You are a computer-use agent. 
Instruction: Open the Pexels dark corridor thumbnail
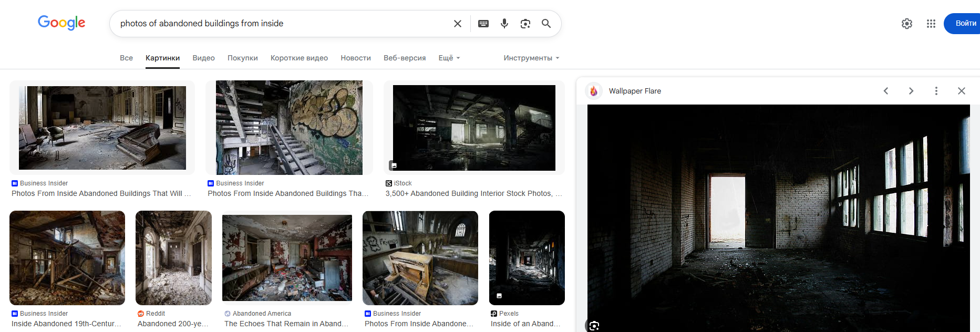click(527, 258)
